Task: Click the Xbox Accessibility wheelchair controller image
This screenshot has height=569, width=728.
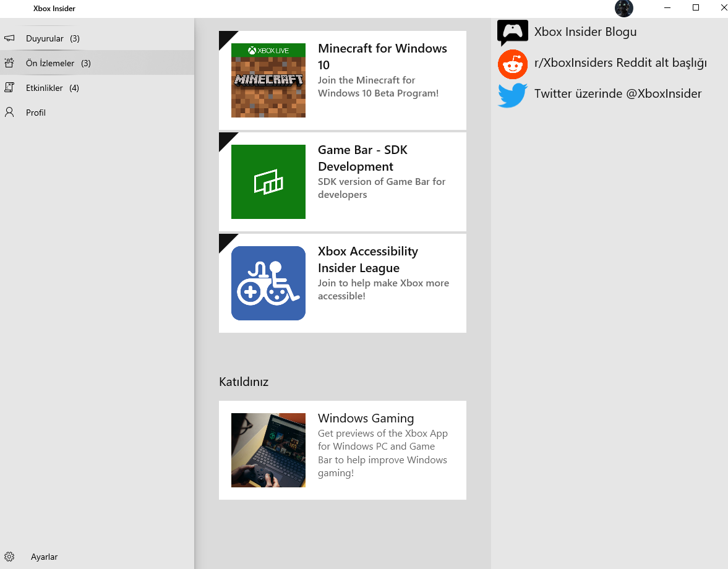Action: [x=268, y=283]
